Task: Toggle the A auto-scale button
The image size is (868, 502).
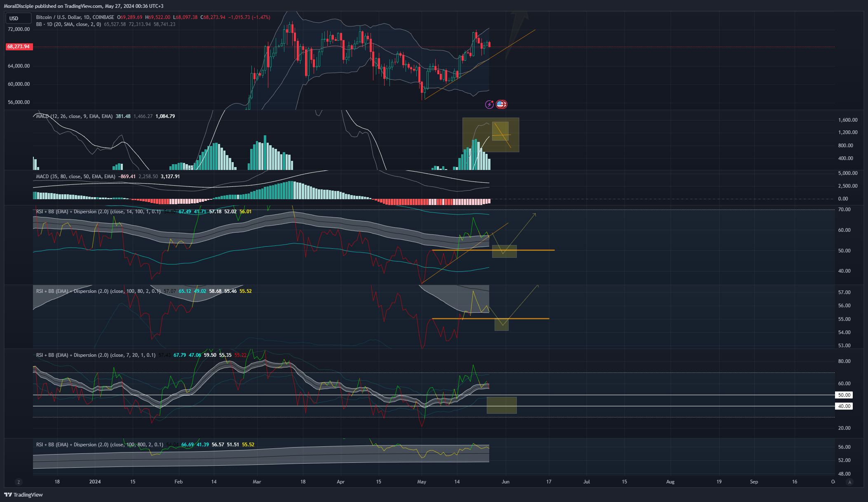Action: point(849,482)
